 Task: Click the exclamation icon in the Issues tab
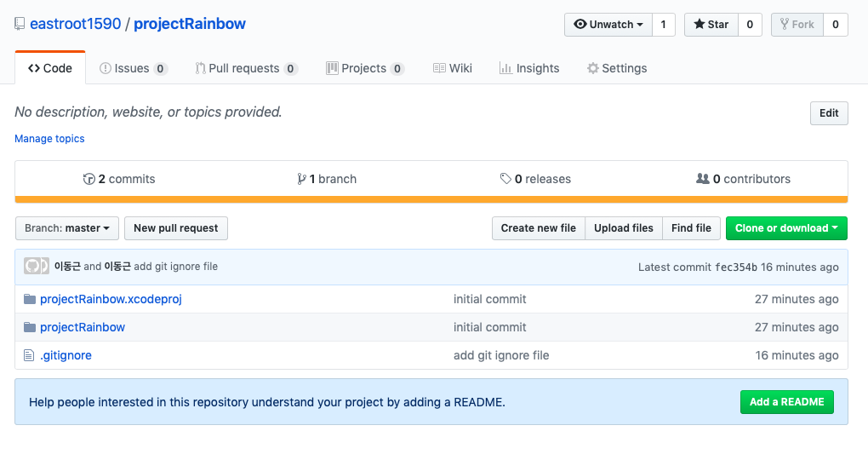click(106, 68)
